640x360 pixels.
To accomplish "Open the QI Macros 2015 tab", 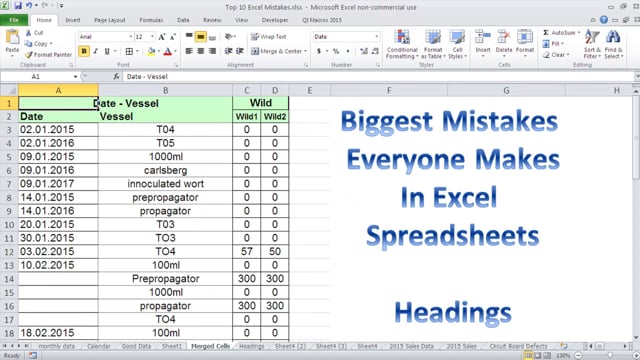I will click(322, 20).
